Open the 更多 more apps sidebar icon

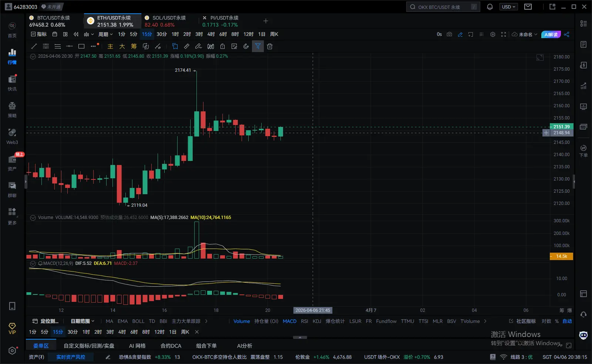[12, 216]
